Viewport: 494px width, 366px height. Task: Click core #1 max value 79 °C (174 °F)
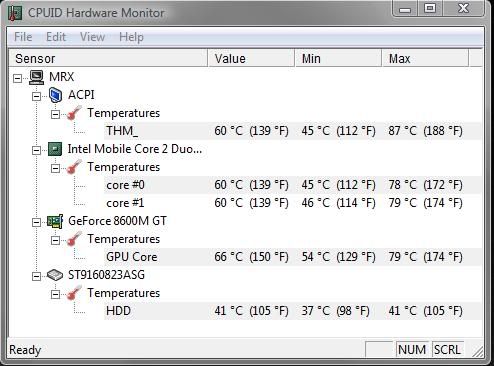coord(425,203)
